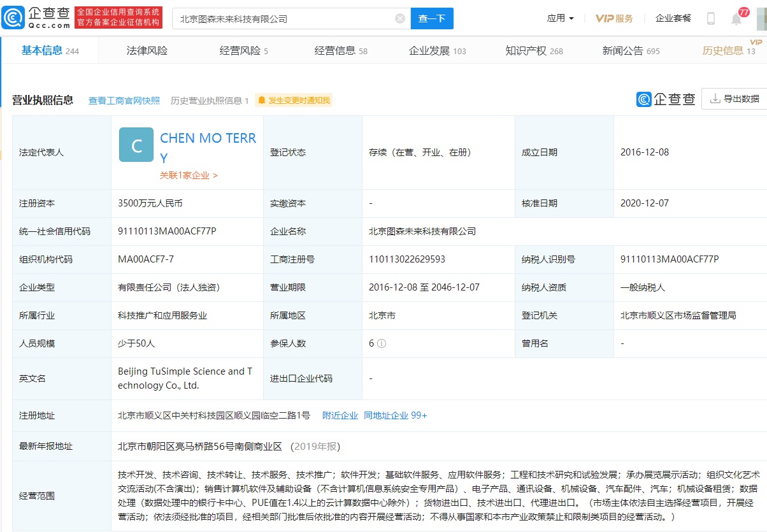Viewport: 767px width, 532px height.
Task: Switch to the 法律风险 tab
Action: (x=147, y=51)
